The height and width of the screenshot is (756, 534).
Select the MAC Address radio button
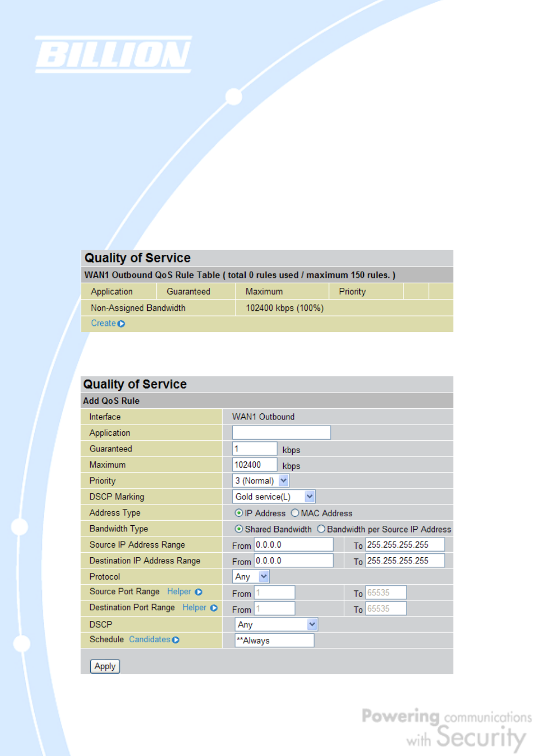(295, 513)
